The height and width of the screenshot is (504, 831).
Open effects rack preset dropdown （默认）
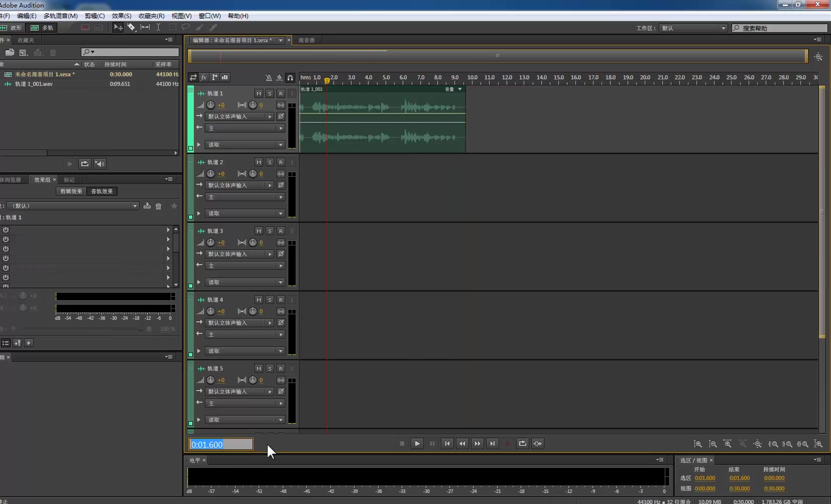click(x=72, y=206)
